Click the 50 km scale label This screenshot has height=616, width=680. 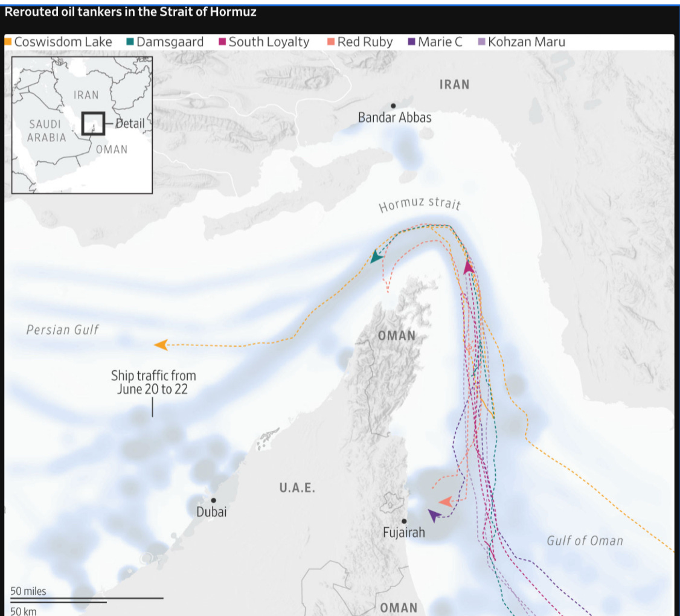tap(24, 611)
